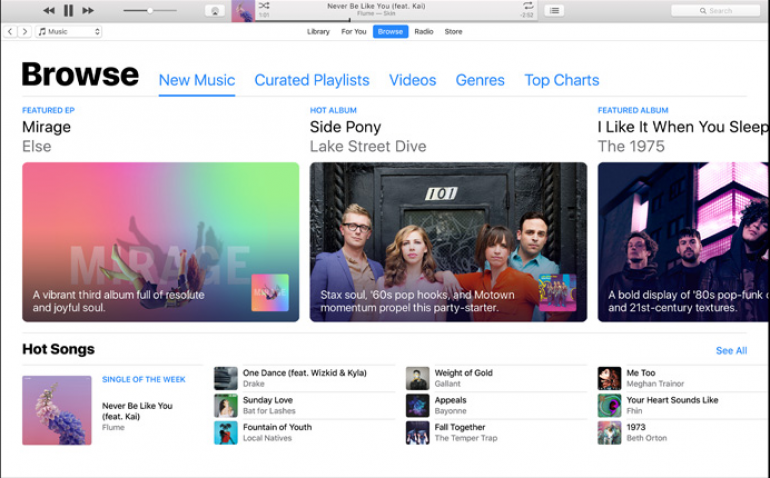770x478 pixels.
Task: Click the Side Pony album heading
Action: tap(345, 127)
